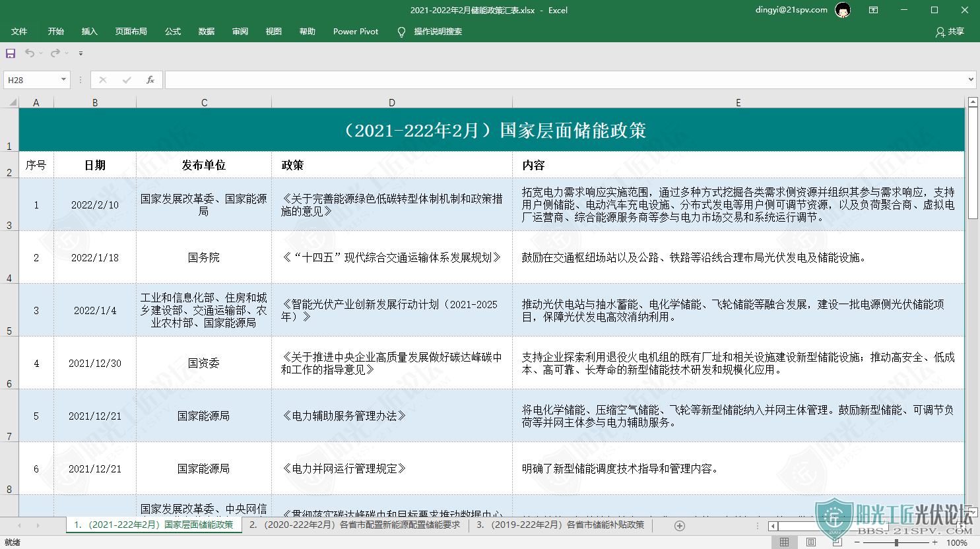Viewport: 980px width, 549px height.
Task: Select all cells via corner triangle
Action: pos(12,102)
